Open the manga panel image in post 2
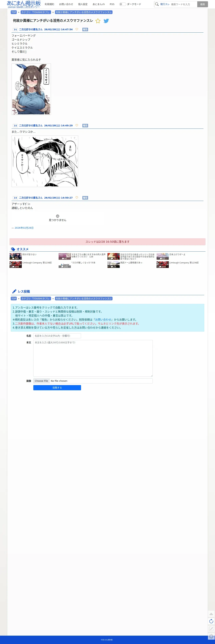The width and height of the screenshot is (215, 644). (45, 161)
